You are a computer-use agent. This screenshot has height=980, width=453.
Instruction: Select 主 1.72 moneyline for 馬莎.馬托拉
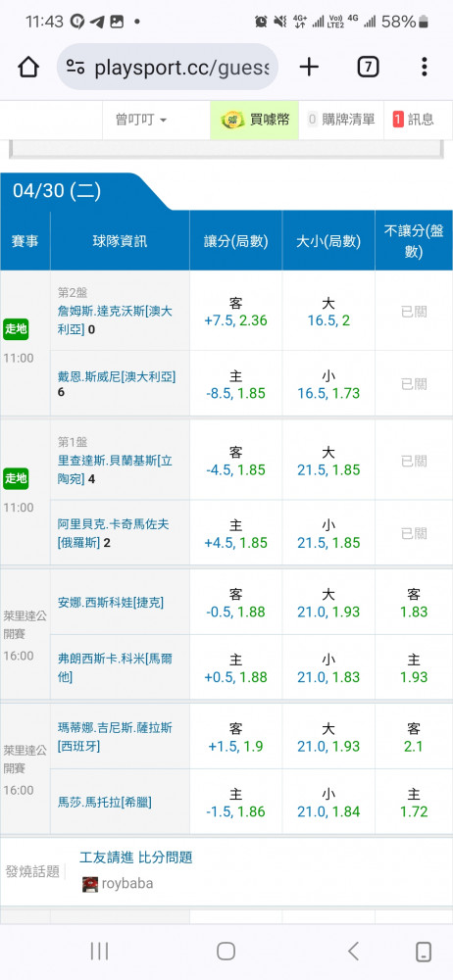(x=414, y=803)
